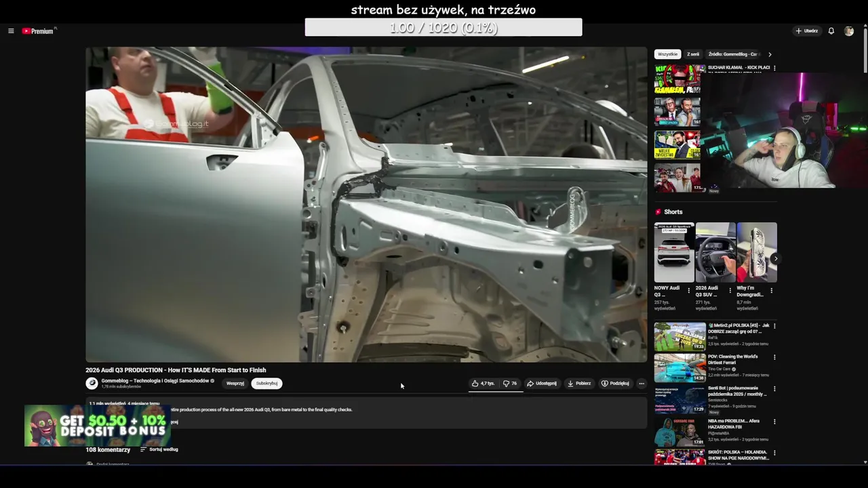The image size is (868, 488).
Task: Share the video via Udostępnij
Action: click(x=542, y=384)
